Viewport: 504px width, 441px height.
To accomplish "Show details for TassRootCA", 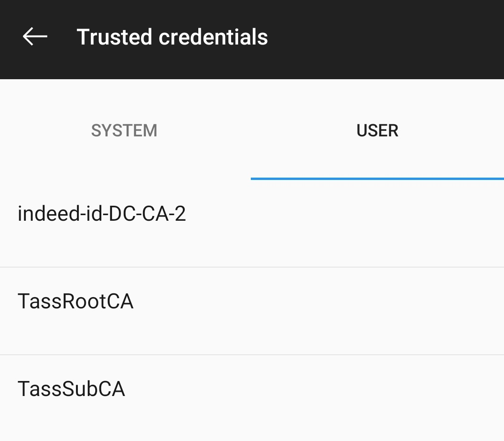I will pyautogui.click(x=75, y=301).
